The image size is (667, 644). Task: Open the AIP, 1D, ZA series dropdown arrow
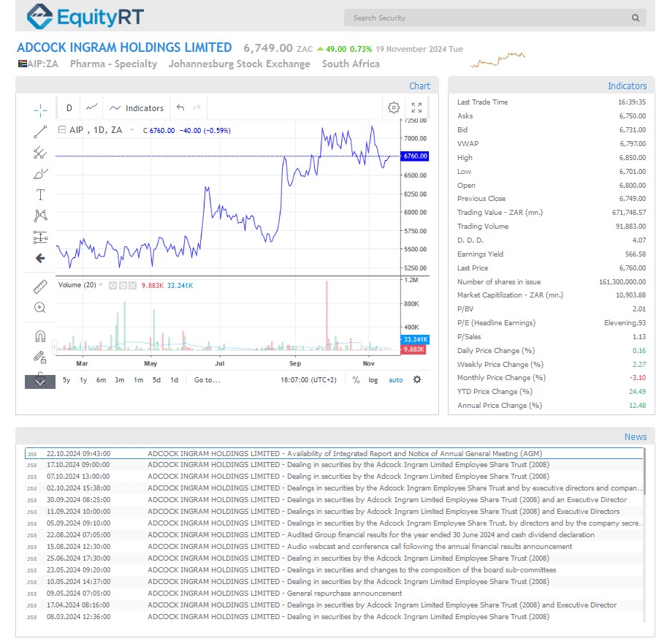coord(132,130)
